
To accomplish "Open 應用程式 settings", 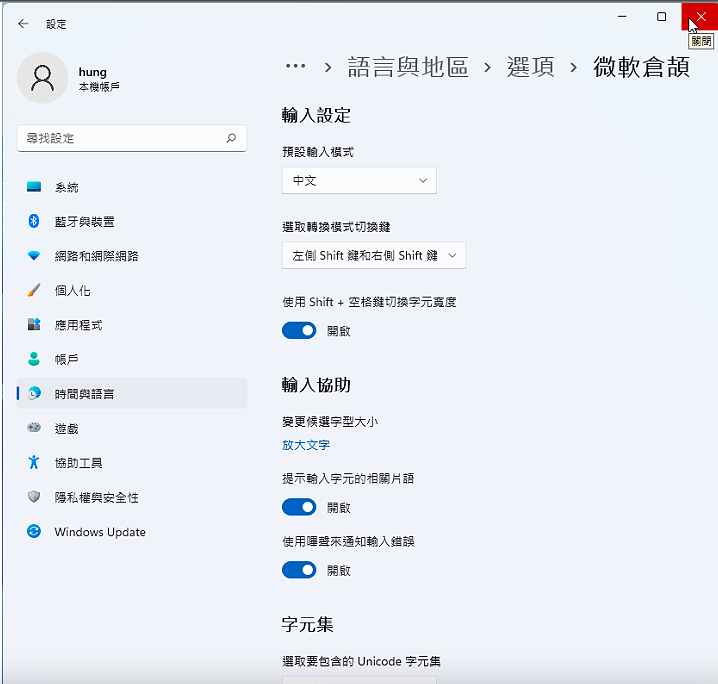I will 132,325.
